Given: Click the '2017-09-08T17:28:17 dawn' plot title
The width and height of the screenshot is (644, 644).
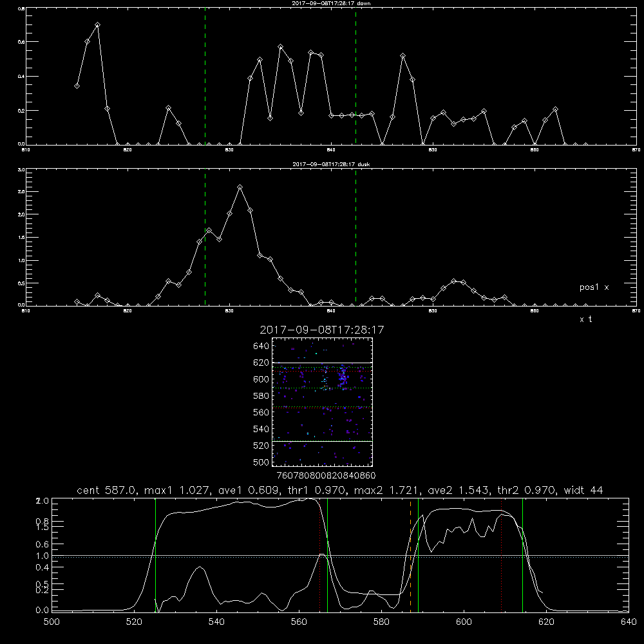Looking at the screenshot, I should click(331, 3).
